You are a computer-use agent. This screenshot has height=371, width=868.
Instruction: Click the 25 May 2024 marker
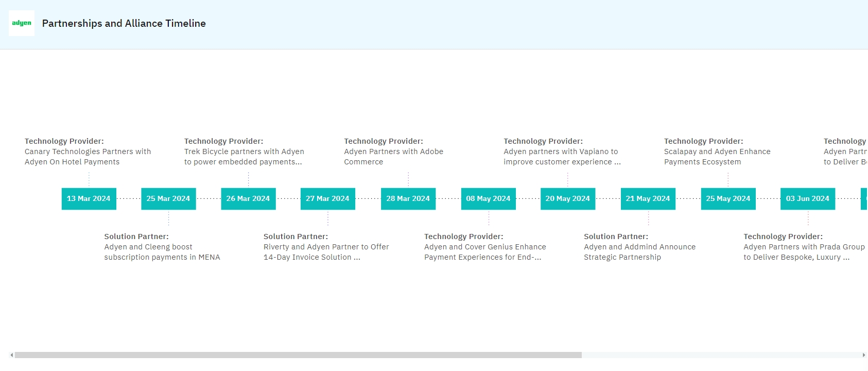(x=728, y=199)
